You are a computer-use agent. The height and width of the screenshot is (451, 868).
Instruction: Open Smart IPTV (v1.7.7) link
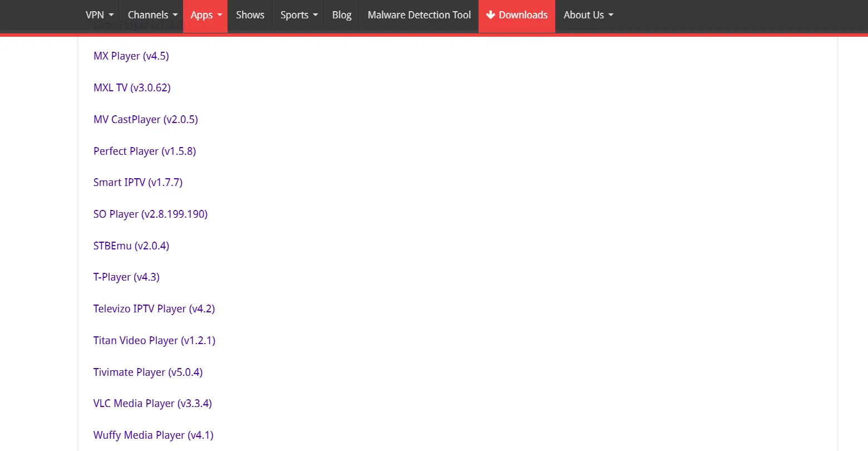[138, 183]
